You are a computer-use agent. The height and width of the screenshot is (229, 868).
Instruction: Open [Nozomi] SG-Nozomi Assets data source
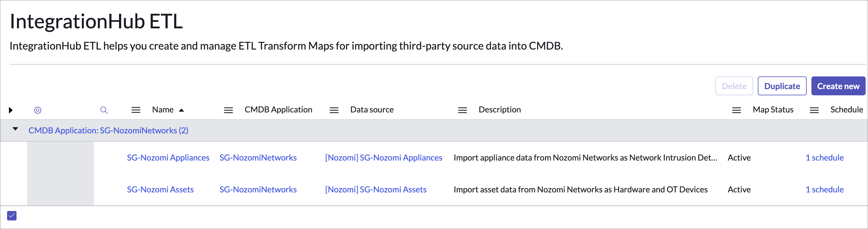click(376, 189)
